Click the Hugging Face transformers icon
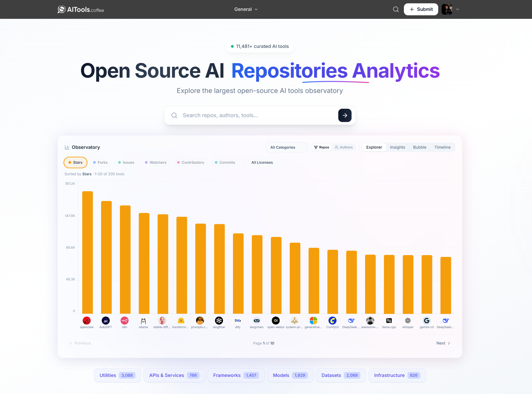532x394 pixels. (181, 320)
